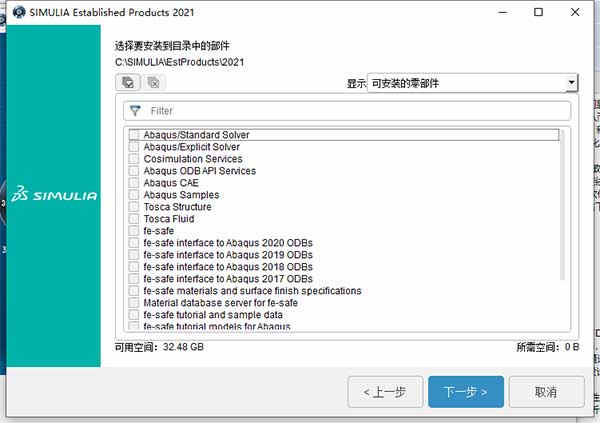The image size is (600, 423).
Task: Click the Abaqus/Standard Solver label
Action: (196, 135)
